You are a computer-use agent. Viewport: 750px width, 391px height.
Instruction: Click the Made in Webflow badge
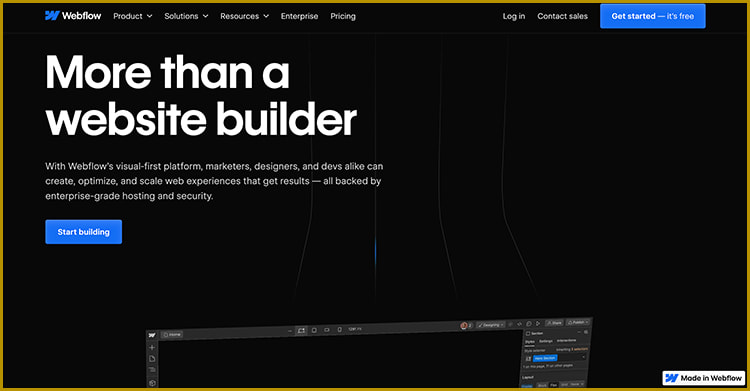coord(704,378)
